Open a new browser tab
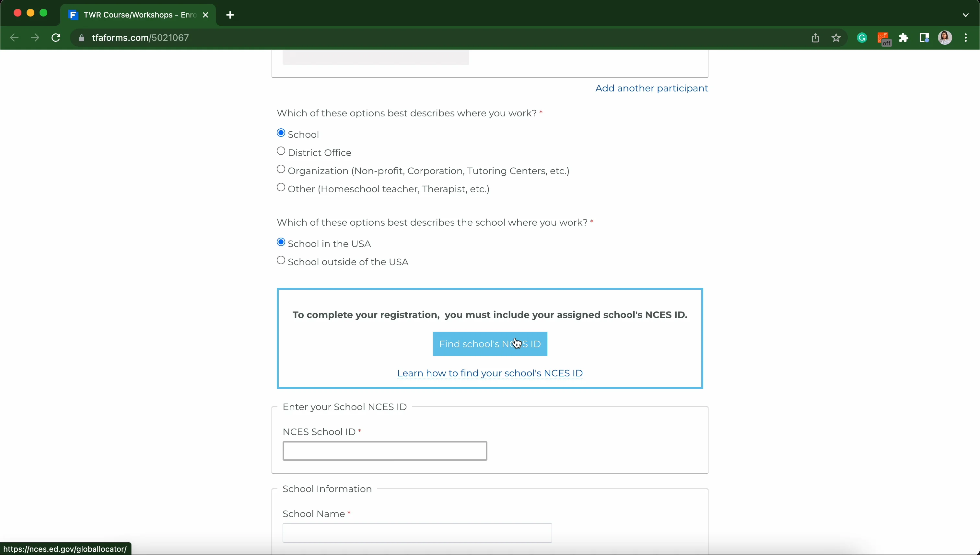The width and height of the screenshot is (980, 555). coord(230,15)
